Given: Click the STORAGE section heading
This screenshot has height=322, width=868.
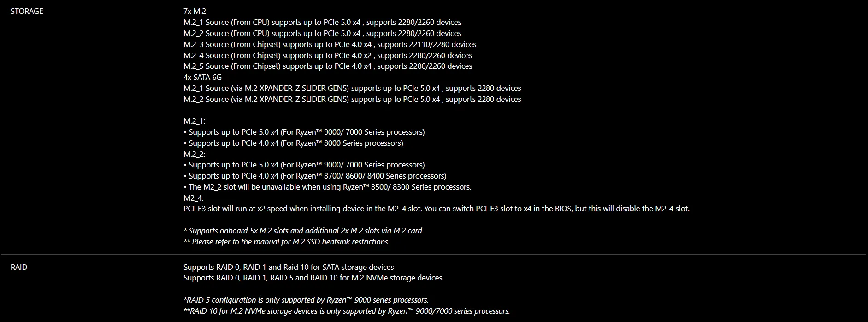Looking at the screenshot, I should (27, 11).
